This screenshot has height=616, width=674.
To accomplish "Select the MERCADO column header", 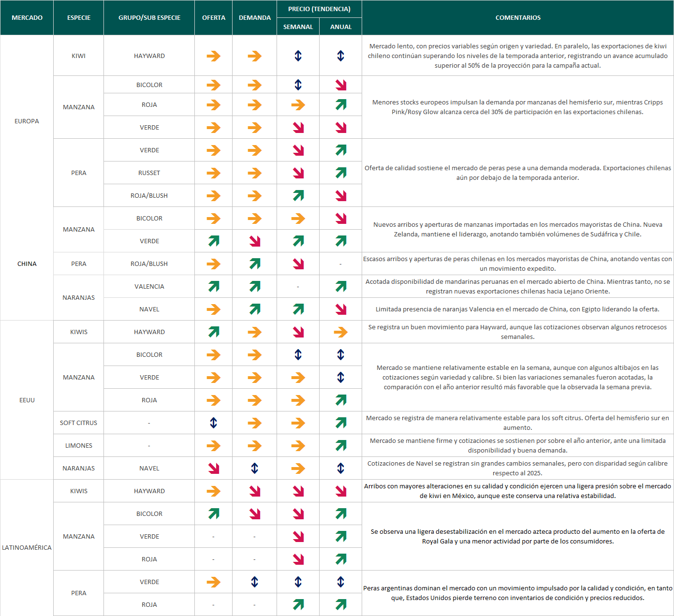I will (27, 18).
